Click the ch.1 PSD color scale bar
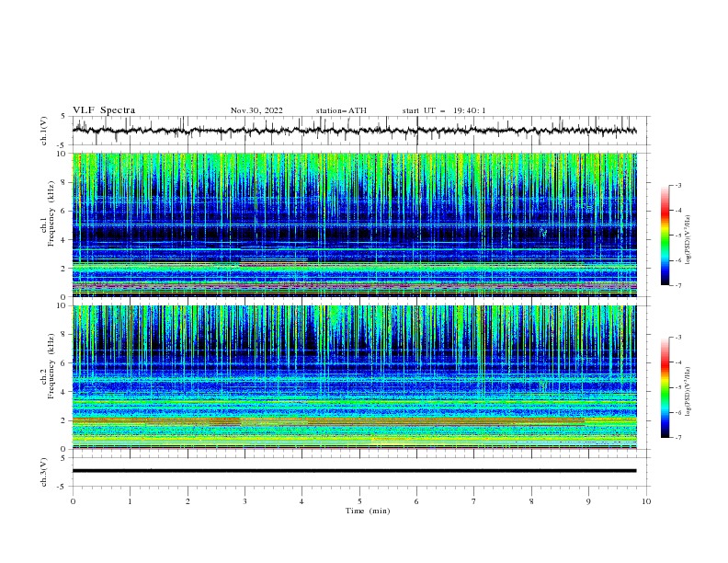 [x=665, y=236]
